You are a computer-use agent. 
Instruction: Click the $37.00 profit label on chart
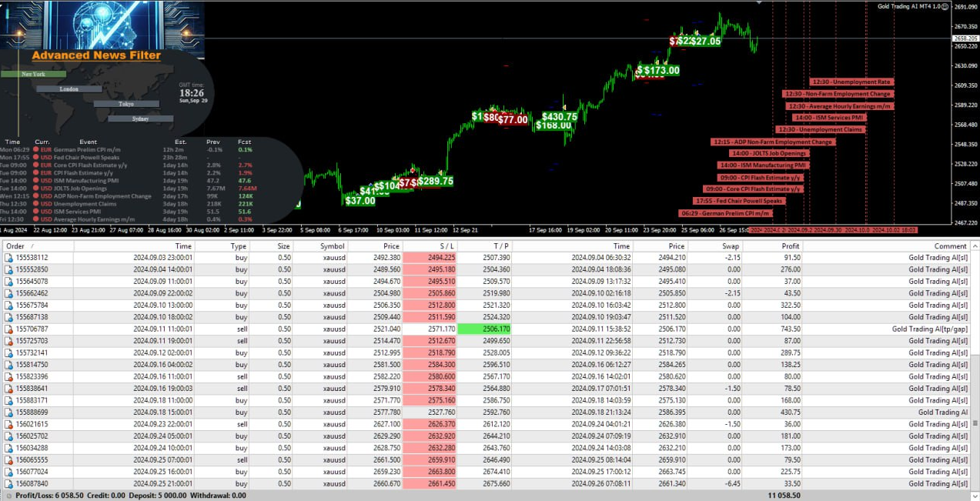[360, 201]
